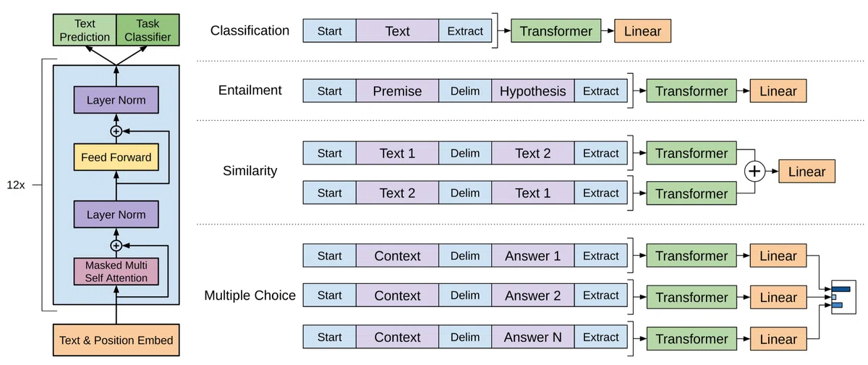Click the Answer N segment
Viewport: 868px width, 365px height.
click(533, 337)
